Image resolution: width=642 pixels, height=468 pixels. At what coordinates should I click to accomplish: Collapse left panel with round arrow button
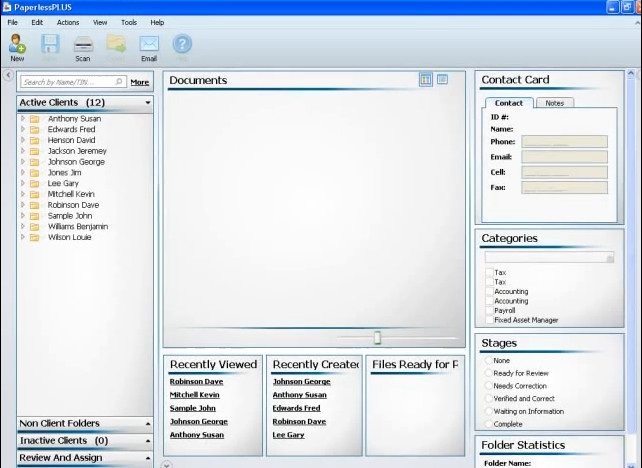pyautogui.click(x=8, y=75)
